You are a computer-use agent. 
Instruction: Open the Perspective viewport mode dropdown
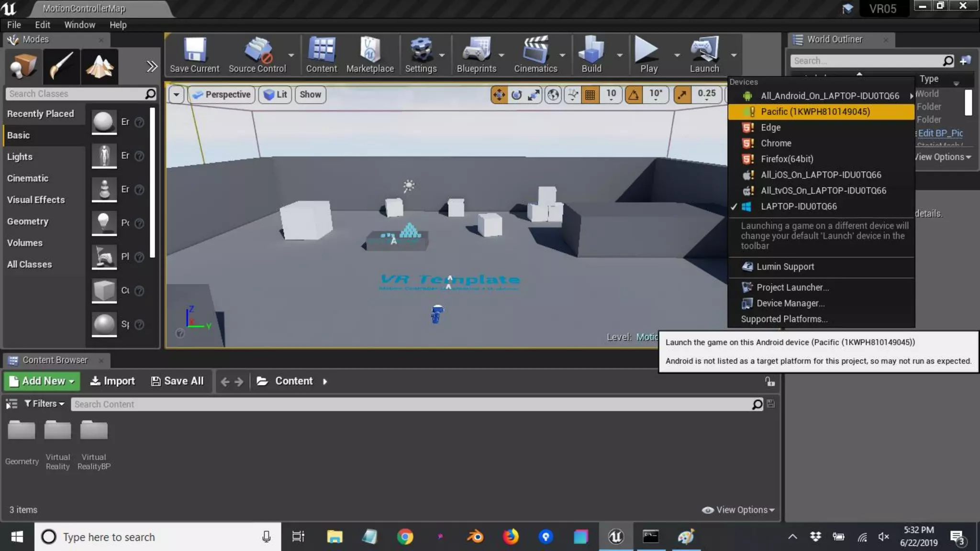click(x=222, y=95)
